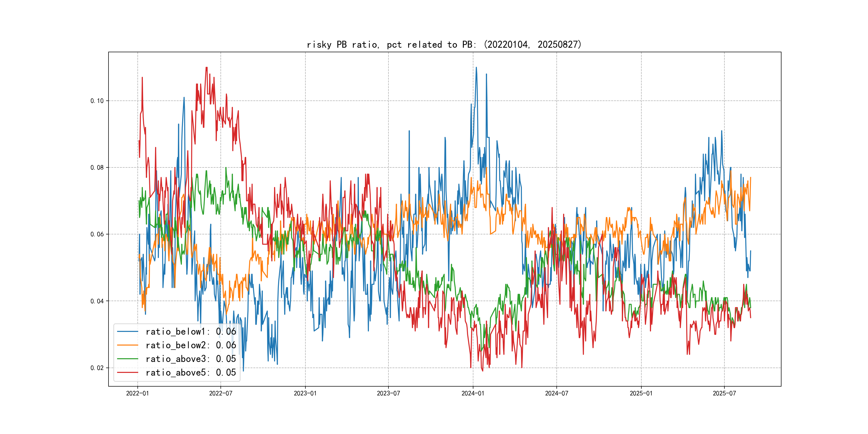This screenshot has height=434, width=868.
Task: Click the chart title risky PB ratio
Action: pos(444,44)
